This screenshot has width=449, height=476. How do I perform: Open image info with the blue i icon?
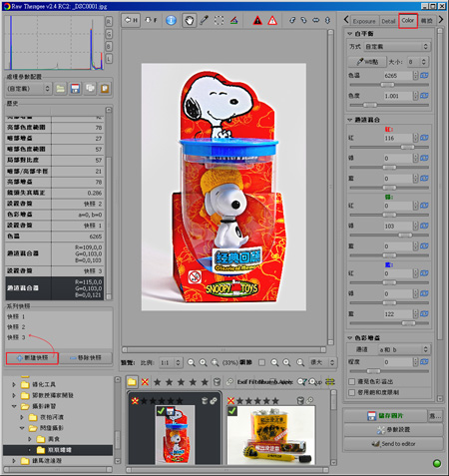pyautogui.click(x=171, y=20)
